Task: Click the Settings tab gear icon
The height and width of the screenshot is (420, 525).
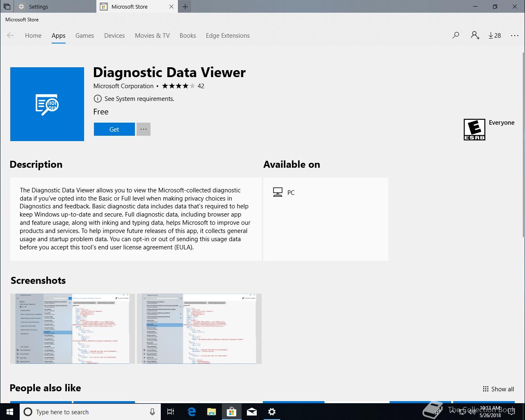Action: [x=21, y=7]
